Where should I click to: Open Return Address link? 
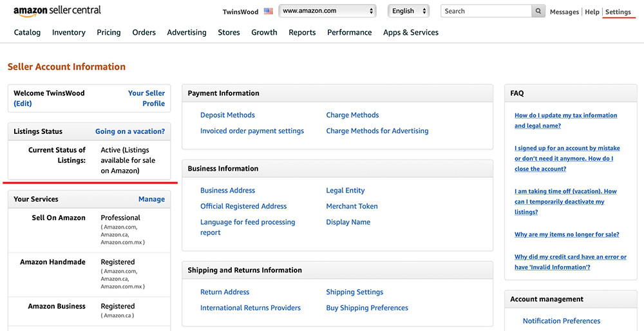pos(225,292)
